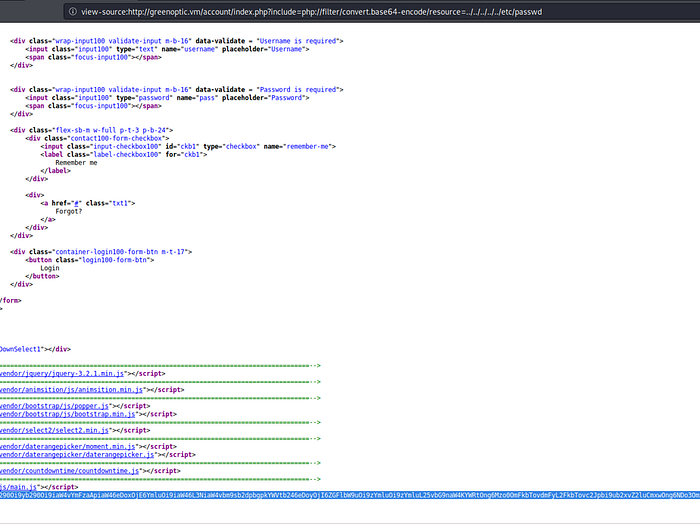This screenshot has width=700, height=524.
Task: Click the "login100-form-btn" button class value
Action: click(x=115, y=260)
